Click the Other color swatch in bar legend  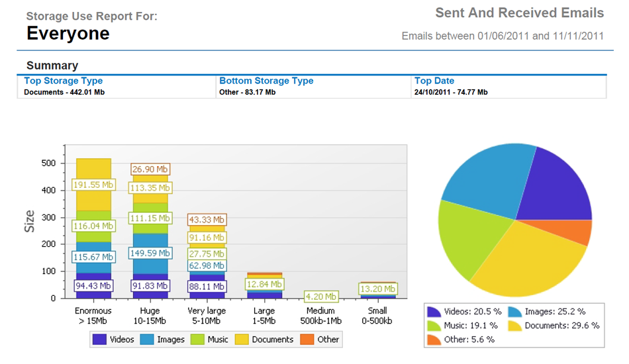pos(307,340)
